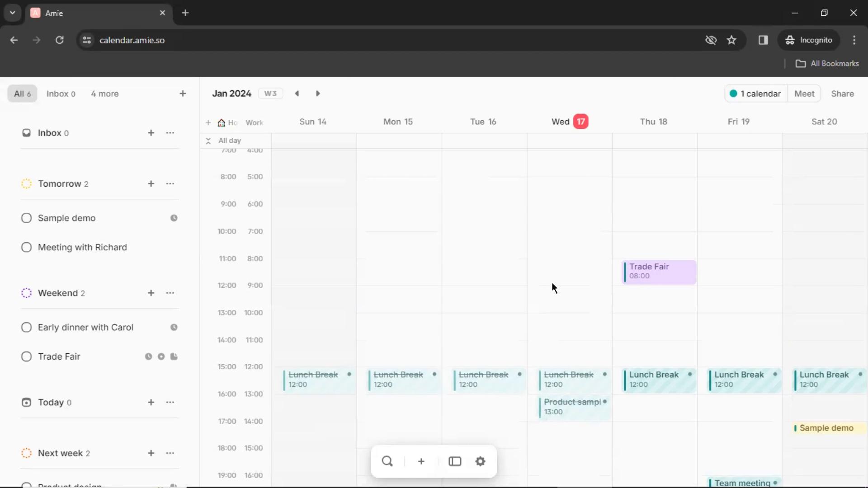Click the 4 more label in sidebar
The image size is (868, 488).
point(105,94)
